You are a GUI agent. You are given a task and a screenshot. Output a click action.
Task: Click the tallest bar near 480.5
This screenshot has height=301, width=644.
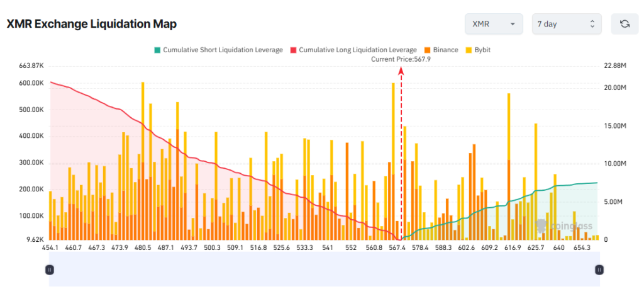pos(143,161)
